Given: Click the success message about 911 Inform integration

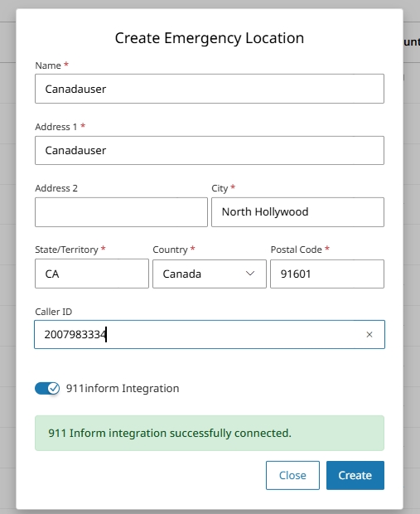Looking at the screenshot, I should point(210,433).
